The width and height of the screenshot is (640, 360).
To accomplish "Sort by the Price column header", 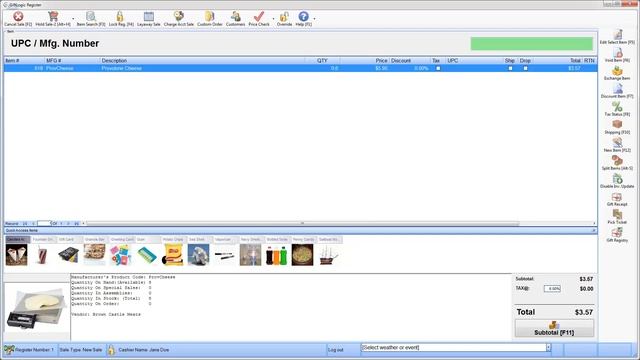I will tap(364, 60).
